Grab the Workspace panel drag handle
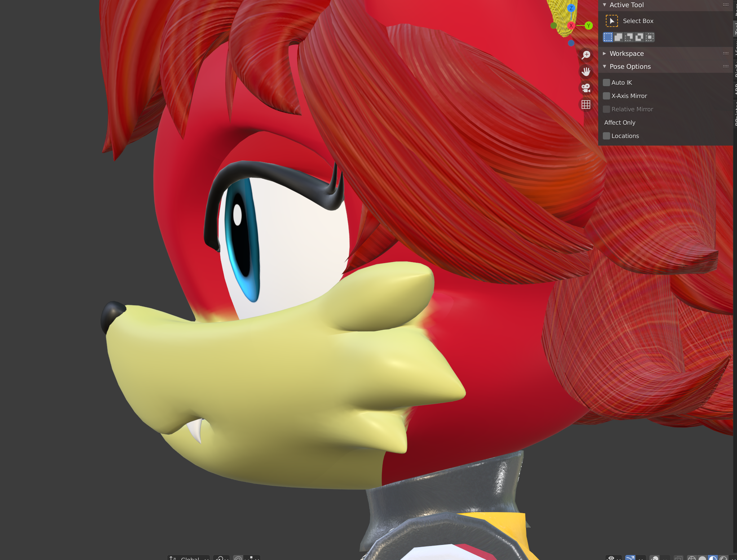Image resolution: width=737 pixels, height=560 pixels. point(726,53)
